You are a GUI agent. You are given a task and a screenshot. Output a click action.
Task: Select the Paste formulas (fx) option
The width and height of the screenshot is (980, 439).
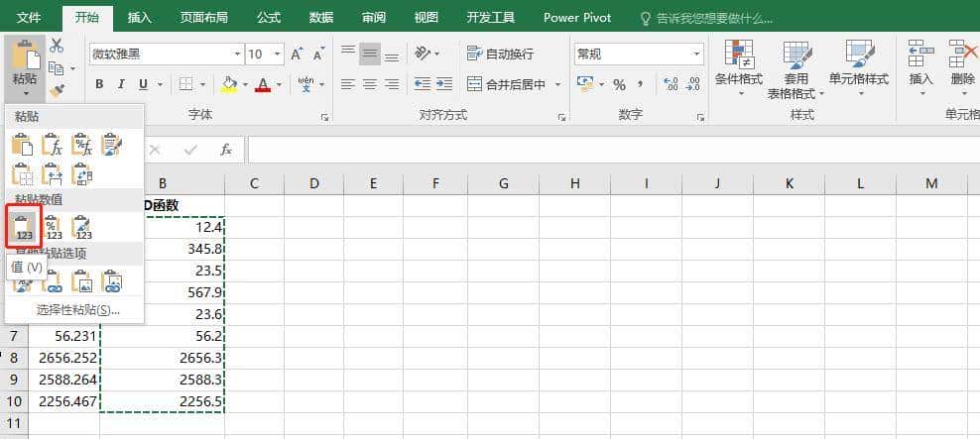tap(53, 145)
